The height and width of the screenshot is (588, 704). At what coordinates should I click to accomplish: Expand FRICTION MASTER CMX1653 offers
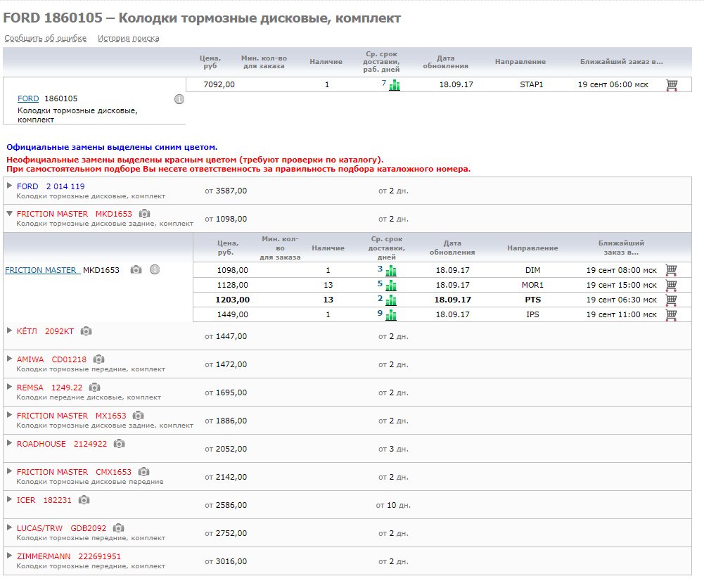pos(9,471)
